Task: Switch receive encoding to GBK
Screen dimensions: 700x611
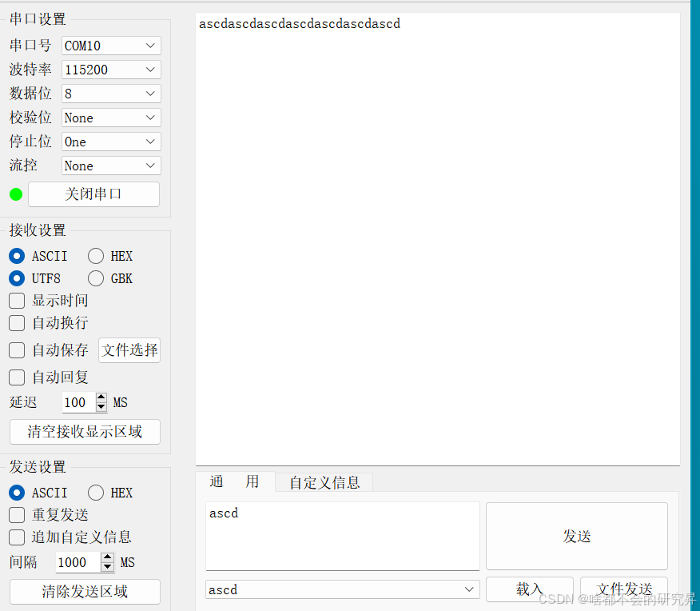Action: coord(97,278)
